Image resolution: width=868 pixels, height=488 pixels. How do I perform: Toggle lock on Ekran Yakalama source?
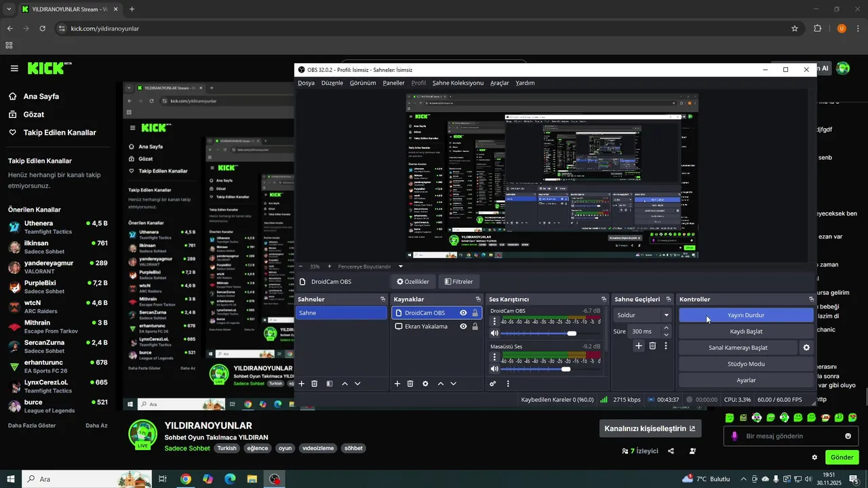pyautogui.click(x=475, y=327)
